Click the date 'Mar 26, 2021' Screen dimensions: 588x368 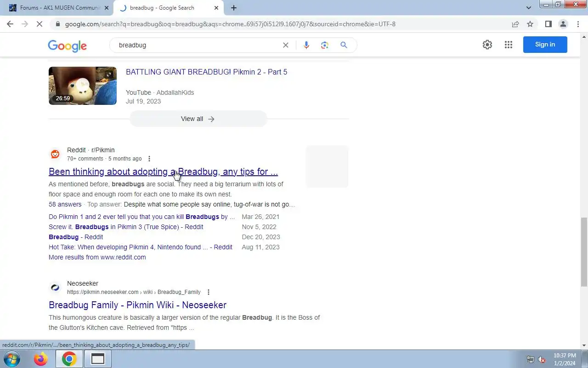pyautogui.click(x=260, y=217)
